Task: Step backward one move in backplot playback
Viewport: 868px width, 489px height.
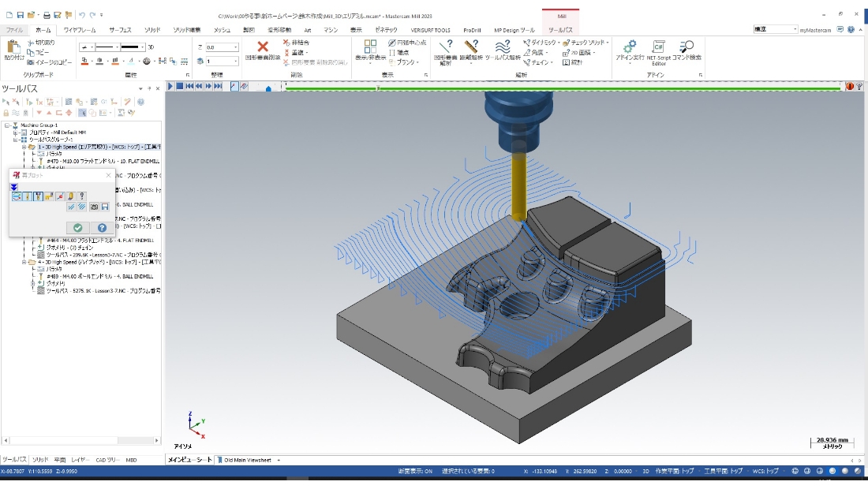Action: click(x=199, y=86)
